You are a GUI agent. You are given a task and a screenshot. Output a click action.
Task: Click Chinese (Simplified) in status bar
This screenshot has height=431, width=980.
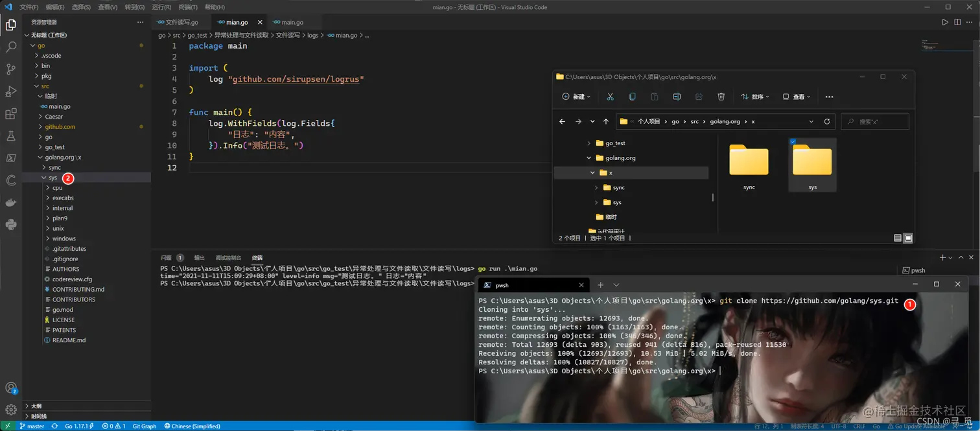click(x=192, y=426)
